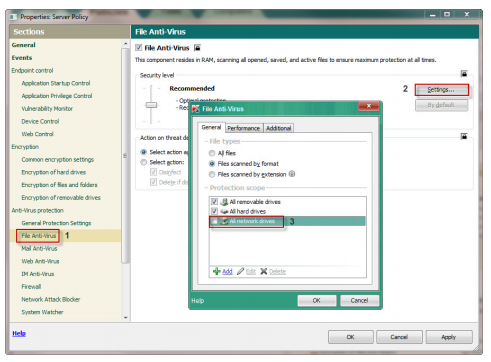Click the Properties window title bar icon
The image size is (491, 362).
pyautogui.click(x=13, y=17)
